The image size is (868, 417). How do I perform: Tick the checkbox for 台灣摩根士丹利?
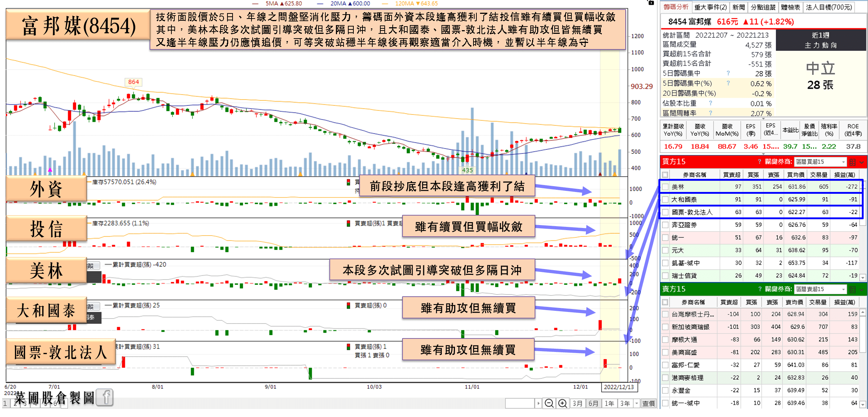click(665, 314)
